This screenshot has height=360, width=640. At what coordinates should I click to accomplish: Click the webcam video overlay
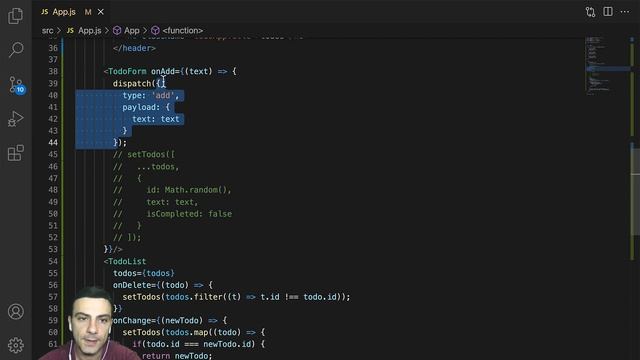(x=90, y=324)
